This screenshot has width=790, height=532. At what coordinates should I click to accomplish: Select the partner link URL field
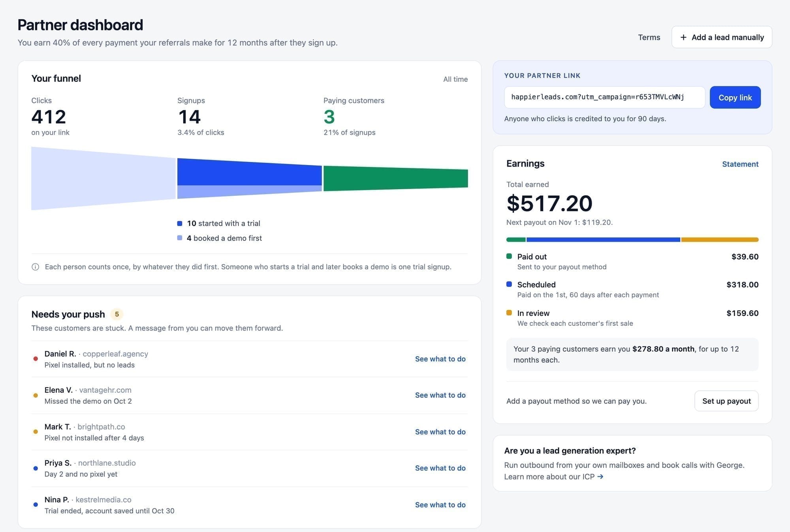pos(604,98)
